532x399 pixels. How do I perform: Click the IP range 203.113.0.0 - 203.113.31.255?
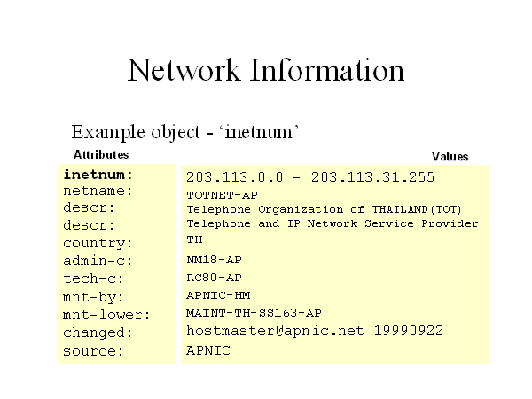(310, 177)
